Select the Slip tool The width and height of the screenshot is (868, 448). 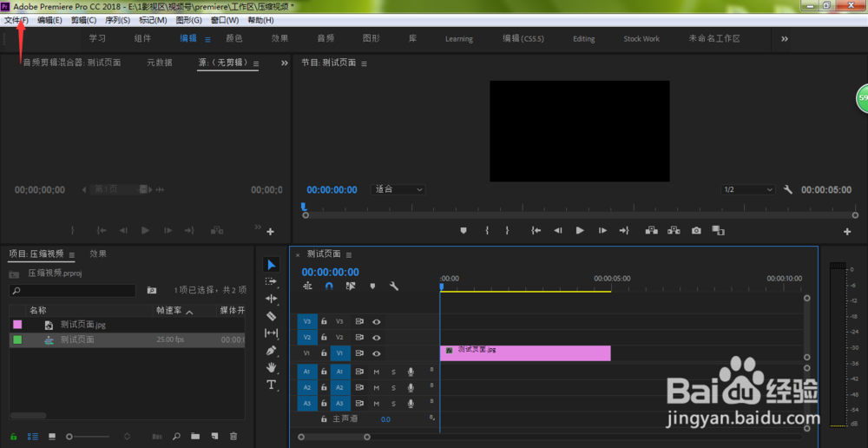(271, 333)
